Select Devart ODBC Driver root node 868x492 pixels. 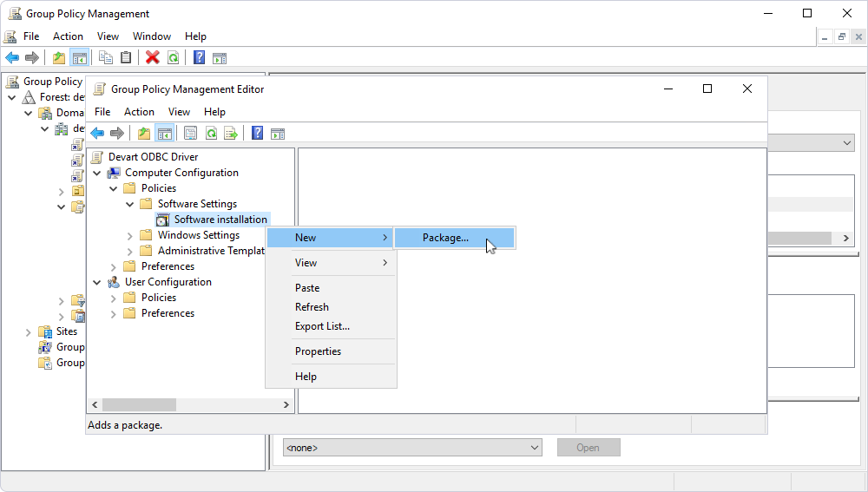(x=153, y=157)
